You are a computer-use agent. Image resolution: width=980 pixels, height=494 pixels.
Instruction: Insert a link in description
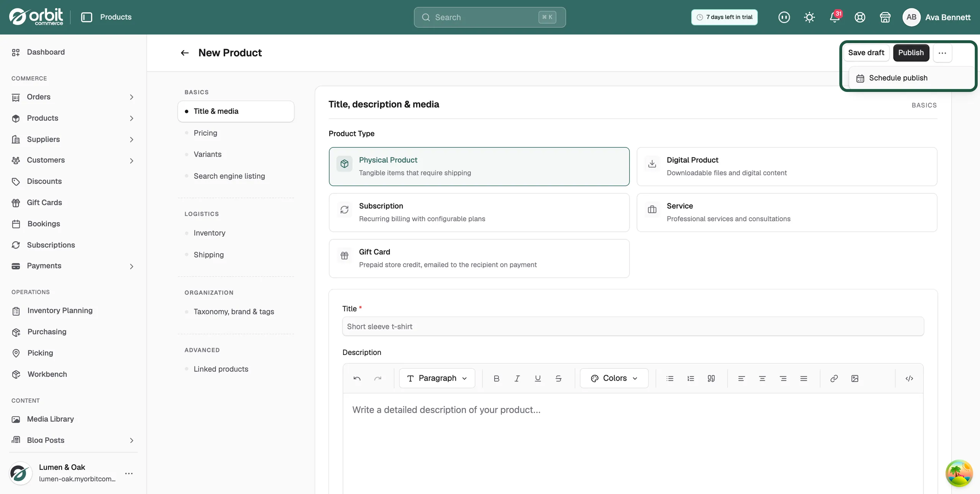pyautogui.click(x=834, y=378)
